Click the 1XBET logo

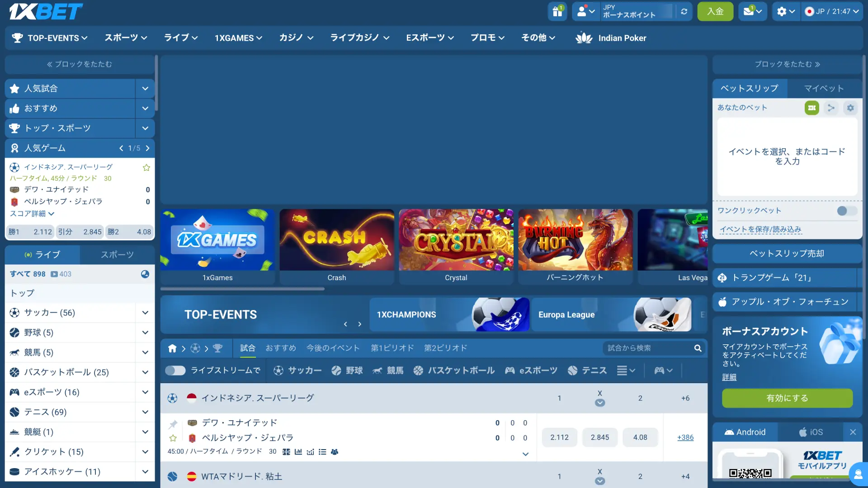(x=46, y=11)
